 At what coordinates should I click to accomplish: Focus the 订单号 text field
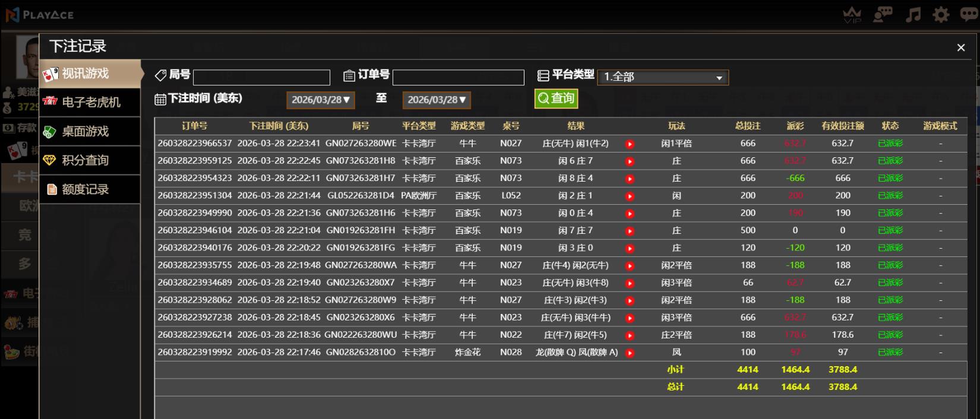[x=458, y=78]
